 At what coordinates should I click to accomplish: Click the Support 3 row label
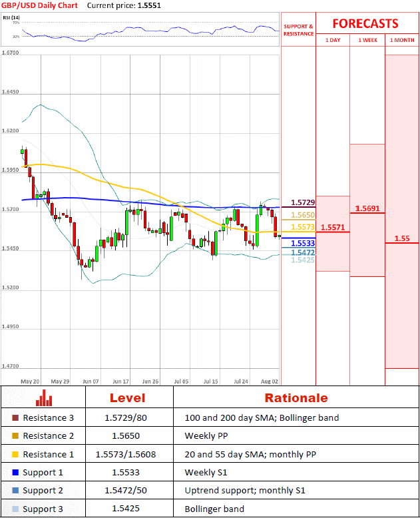[43, 509]
